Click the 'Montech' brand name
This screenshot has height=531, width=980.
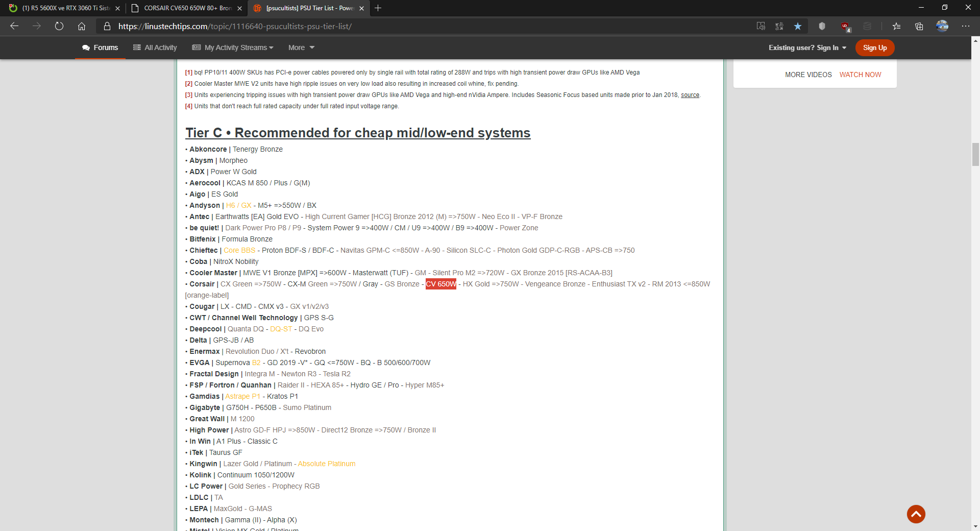(x=204, y=520)
